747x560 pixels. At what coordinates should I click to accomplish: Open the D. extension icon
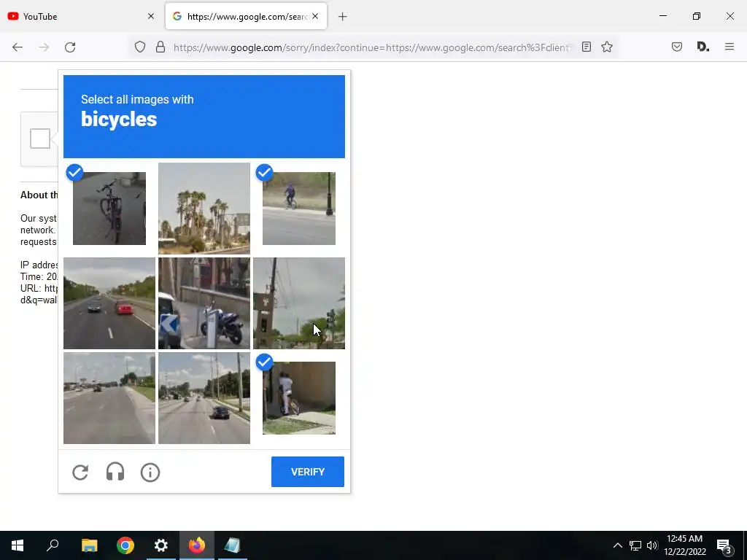click(703, 47)
